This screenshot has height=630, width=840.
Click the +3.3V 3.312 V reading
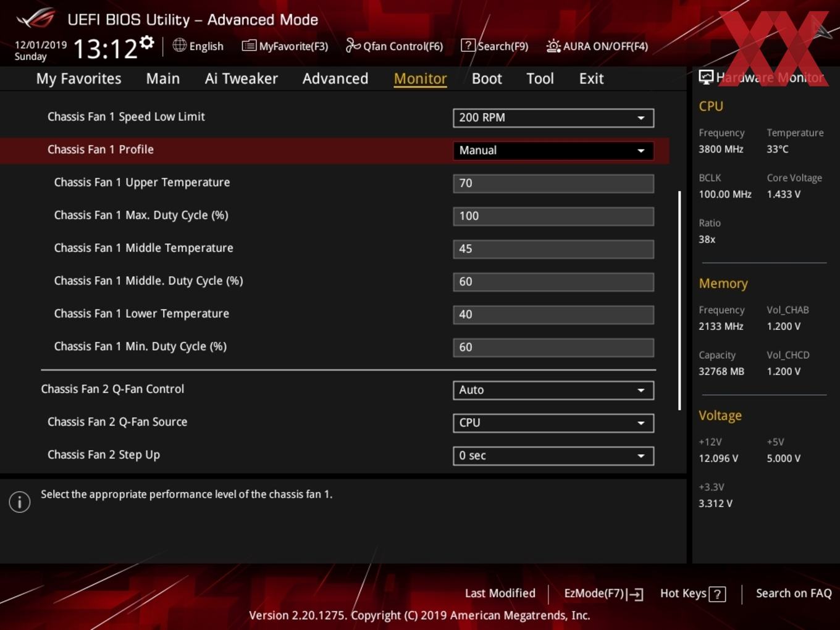click(715, 503)
